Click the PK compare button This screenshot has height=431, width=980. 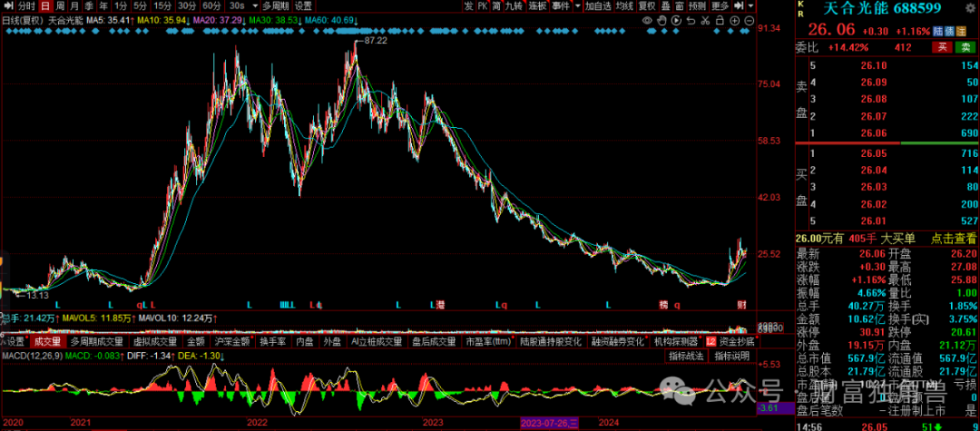[x=483, y=5]
